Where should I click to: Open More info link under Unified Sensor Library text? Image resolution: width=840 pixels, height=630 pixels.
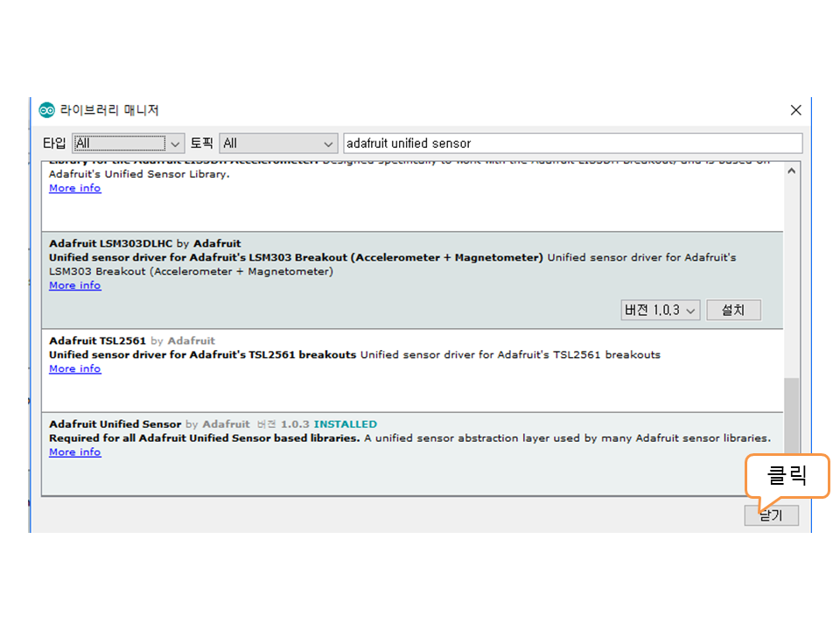(x=75, y=188)
